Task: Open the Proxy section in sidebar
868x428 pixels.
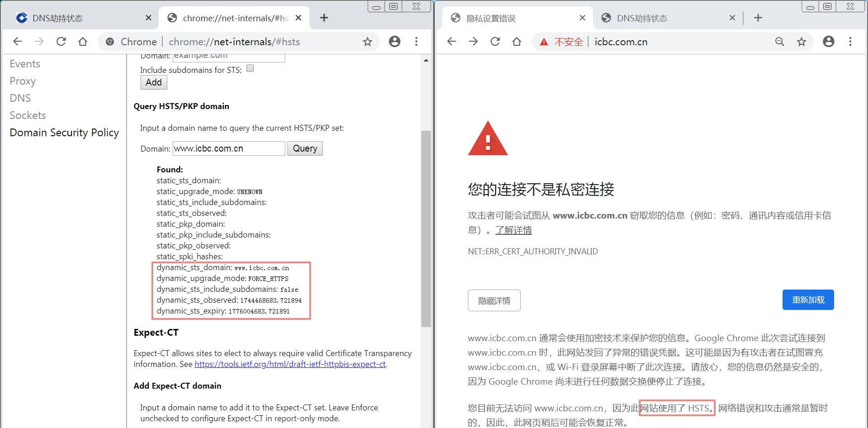Action: [23, 81]
